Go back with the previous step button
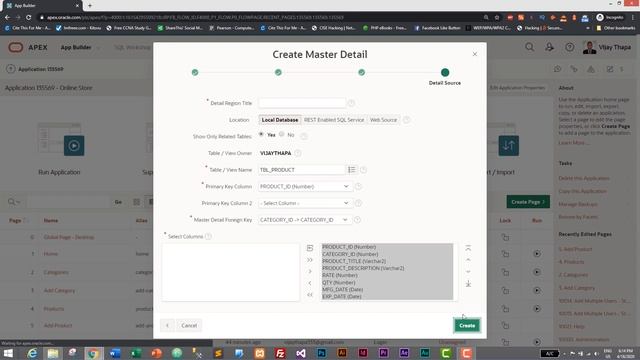This screenshot has width=640, height=360. pos(167,325)
